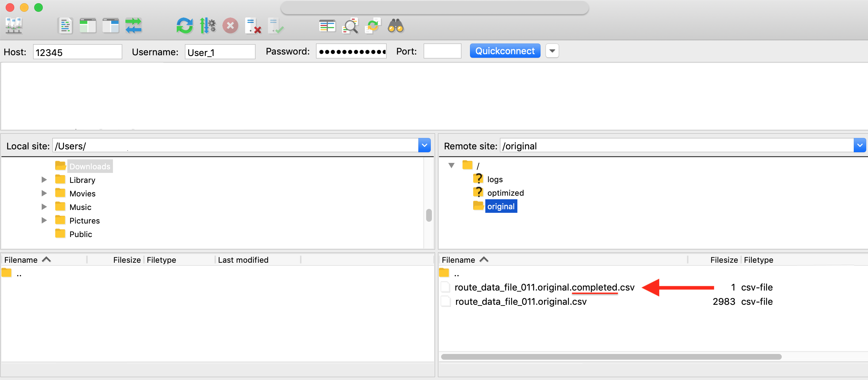Cancel the current operation
The image size is (868, 380).
tap(230, 26)
